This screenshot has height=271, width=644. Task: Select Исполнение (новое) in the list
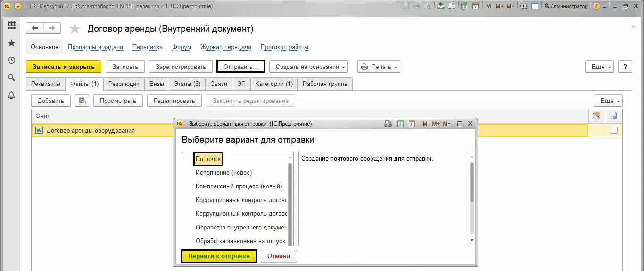[x=224, y=173]
